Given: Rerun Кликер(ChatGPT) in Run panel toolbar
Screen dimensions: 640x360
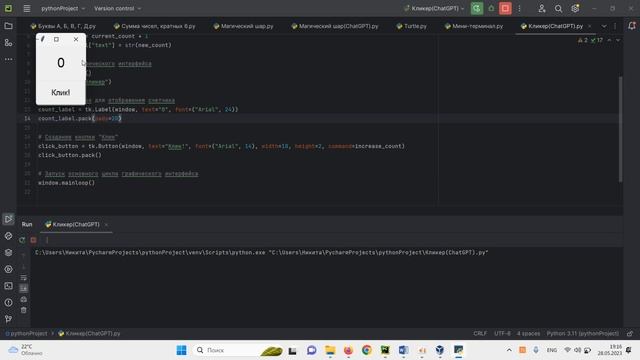Looking at the screenshot, I should coord(22,240).
